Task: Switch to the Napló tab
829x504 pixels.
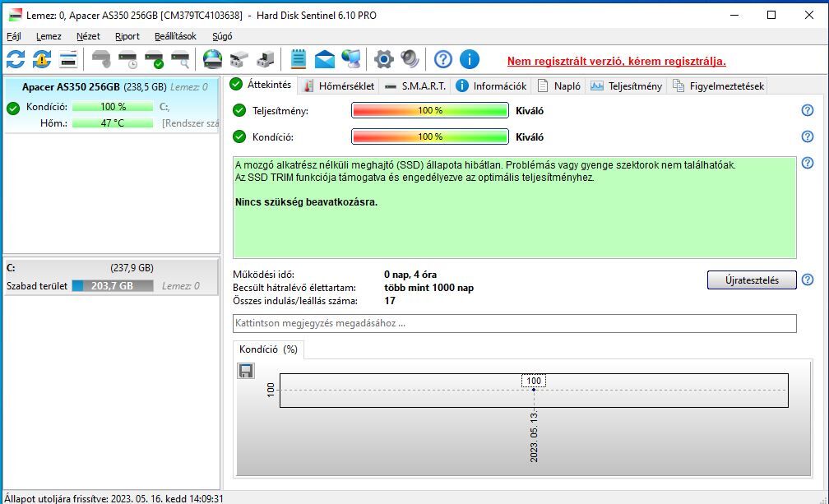Action: click(559, 86)
